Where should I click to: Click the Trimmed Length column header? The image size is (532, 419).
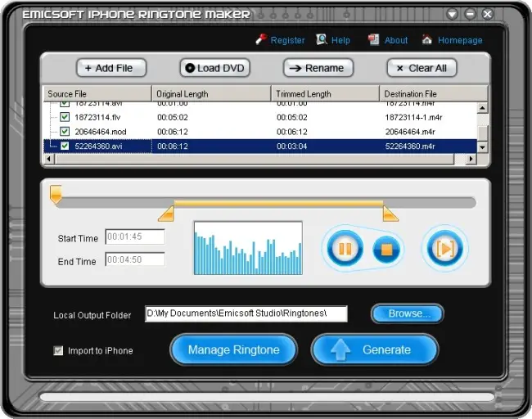point(326,93)
